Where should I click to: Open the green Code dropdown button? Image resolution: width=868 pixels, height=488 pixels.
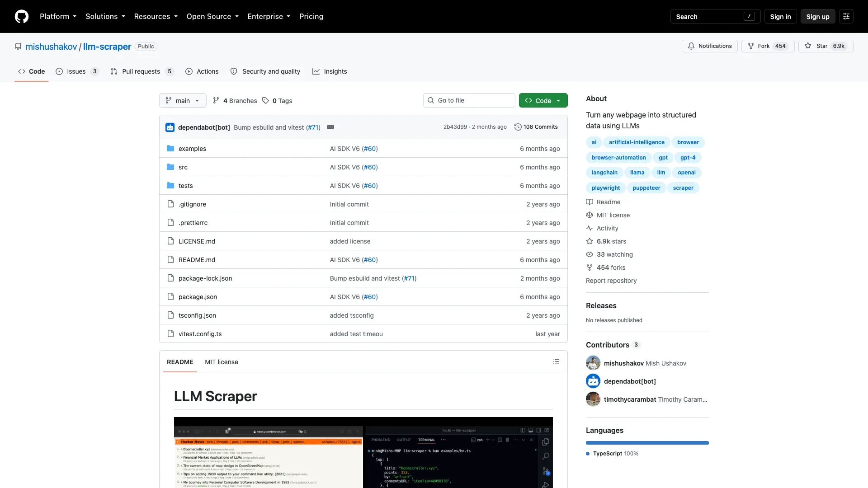[x=543, y=100]
